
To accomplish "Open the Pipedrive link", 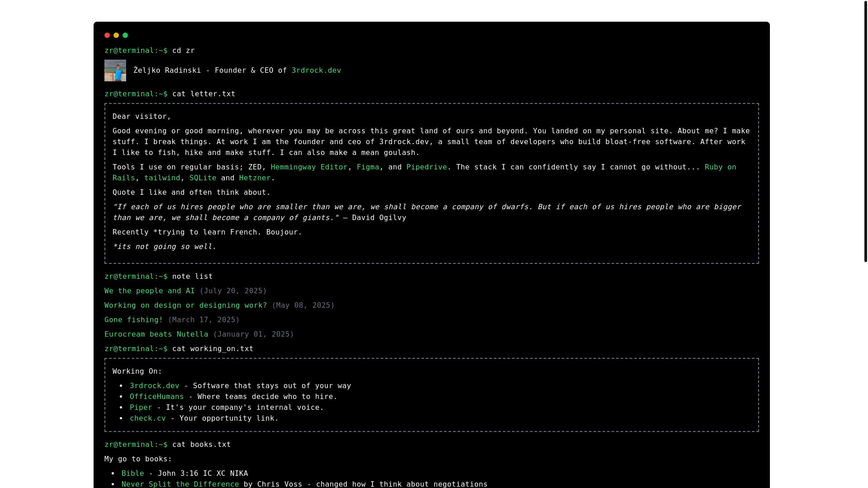I will click(x=427, y=167).
